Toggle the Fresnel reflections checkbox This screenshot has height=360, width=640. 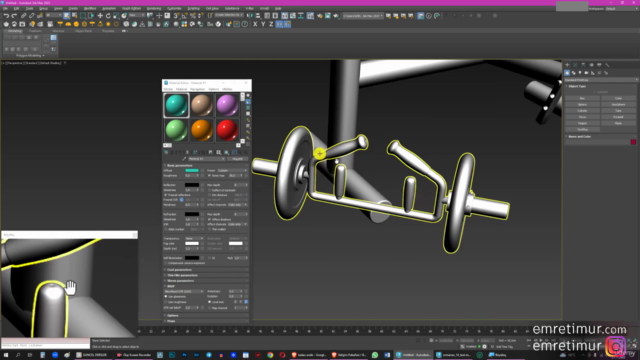[165, 195]
